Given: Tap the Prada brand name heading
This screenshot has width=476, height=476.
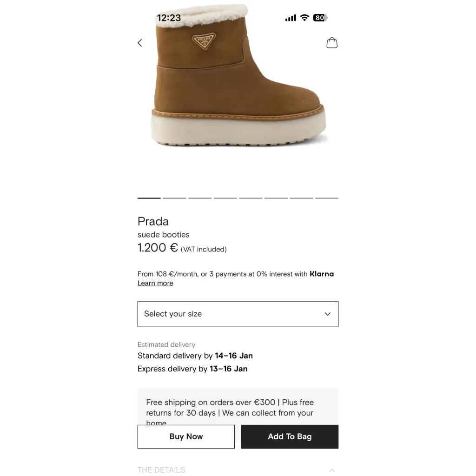Looking at the screenshot, I should tap(153, 221).
